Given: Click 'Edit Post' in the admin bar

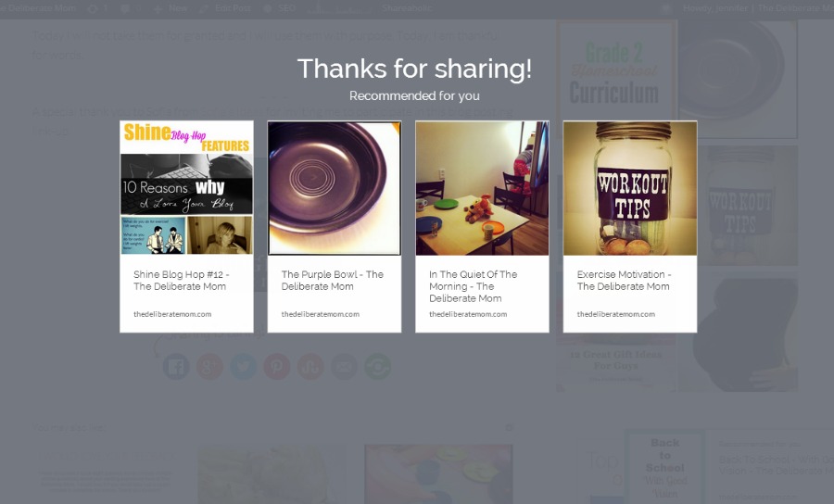Looking at the screenshot, I should 225,8.
